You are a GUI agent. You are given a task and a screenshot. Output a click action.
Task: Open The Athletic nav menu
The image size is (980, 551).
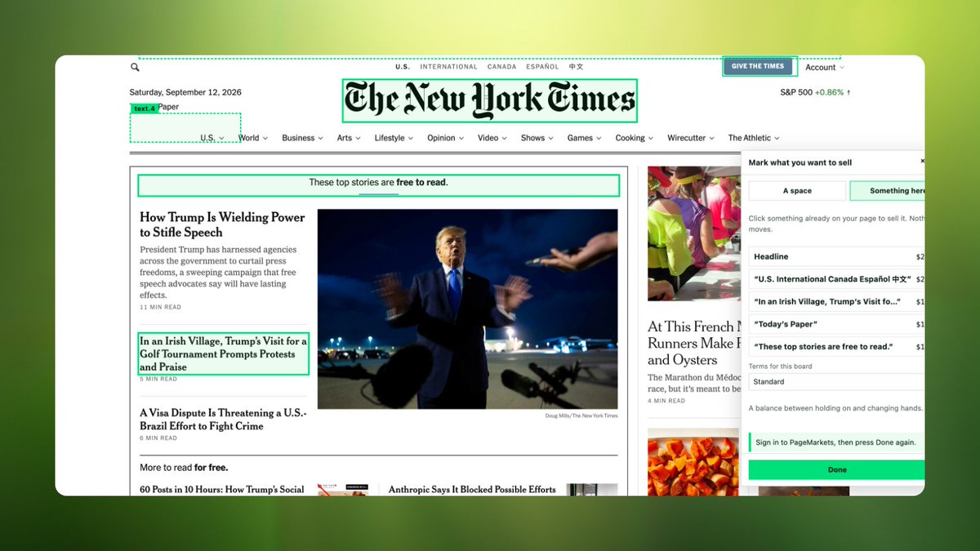(x=754, y=138)
